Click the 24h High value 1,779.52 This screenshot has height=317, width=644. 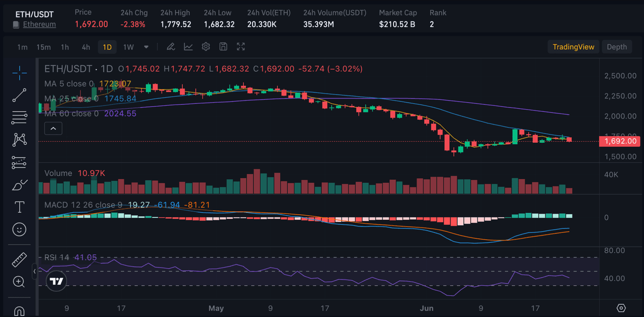176,24
